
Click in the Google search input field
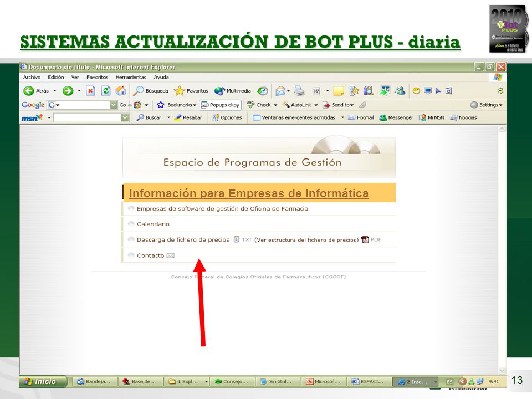click(85, 105)
